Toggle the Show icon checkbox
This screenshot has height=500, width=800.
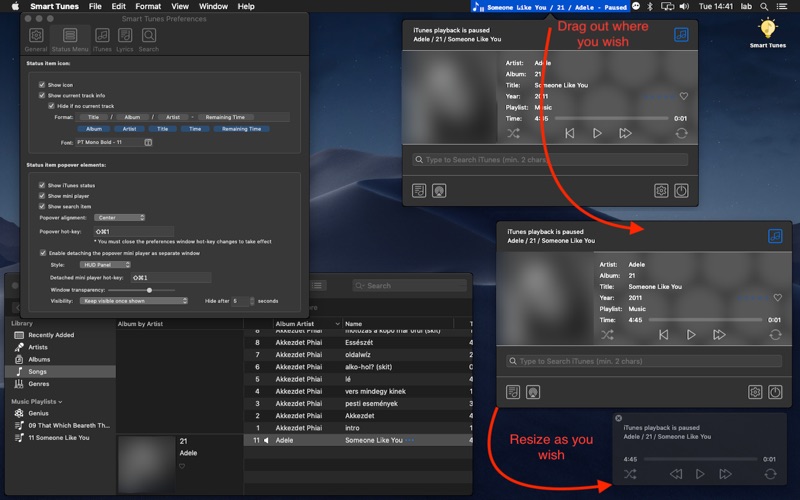[x=42, y=85]
